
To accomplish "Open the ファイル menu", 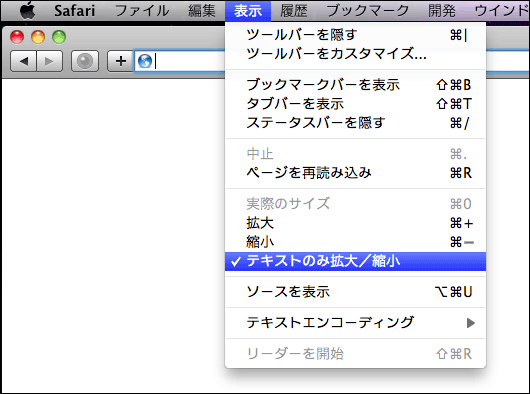I will tap(142, 10).
